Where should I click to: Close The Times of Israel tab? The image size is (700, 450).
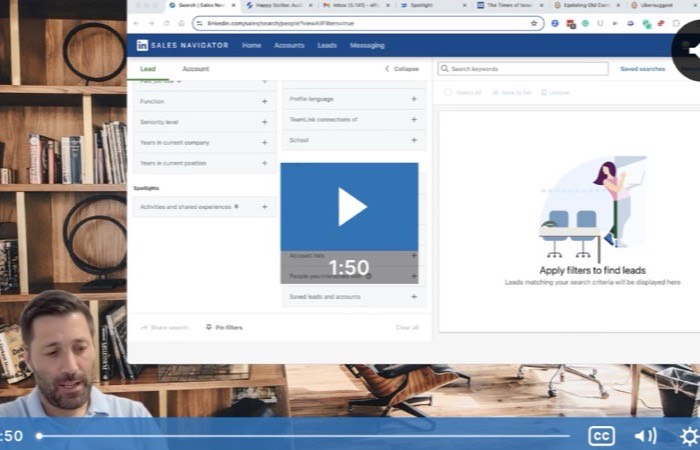542,5
